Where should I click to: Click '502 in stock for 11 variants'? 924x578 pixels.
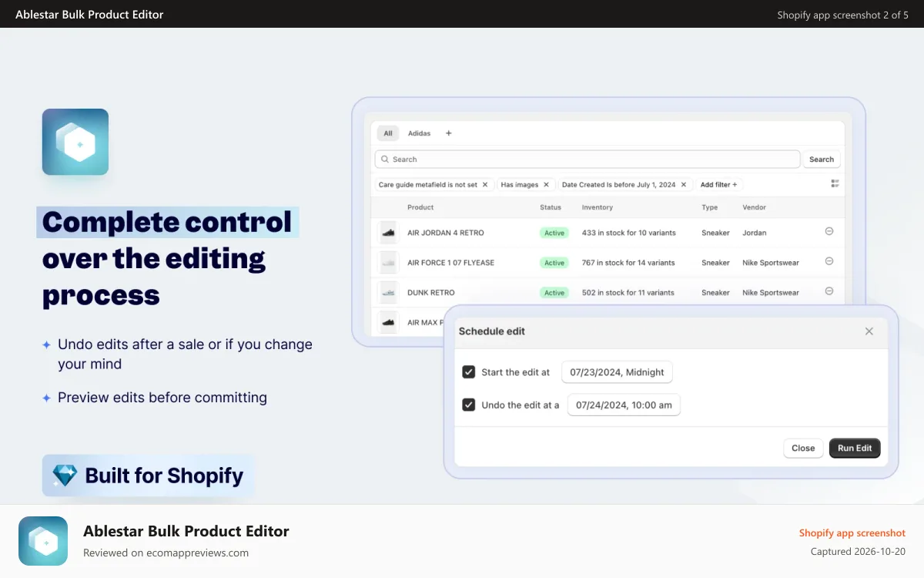[x=628, y=293]
